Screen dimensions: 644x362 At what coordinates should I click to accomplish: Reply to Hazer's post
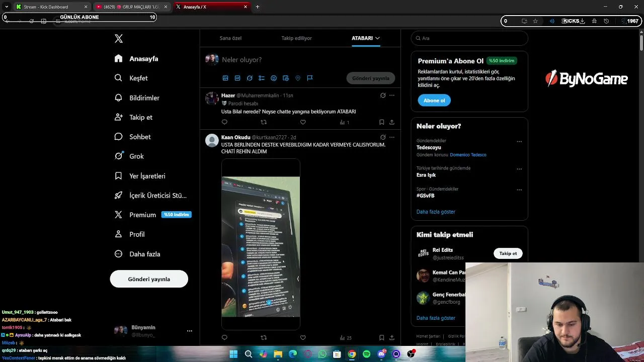[224, 122]
